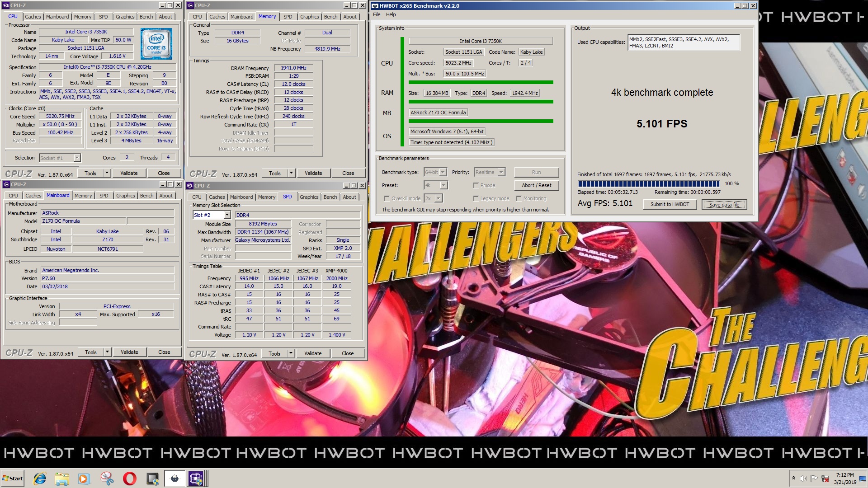Screen dimensions: 868x488
Task: Click the Galaxy Microsystems Ltd. manufacturer value
Action: (263, 240)
